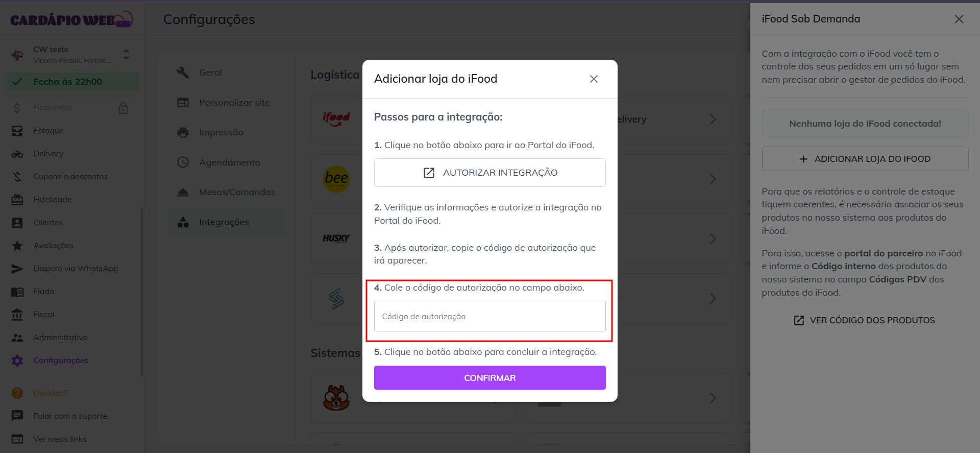Expand the CW teste store selector
Image resolution: width=980 pixels, height=453 pixels.
coord(126,54)
